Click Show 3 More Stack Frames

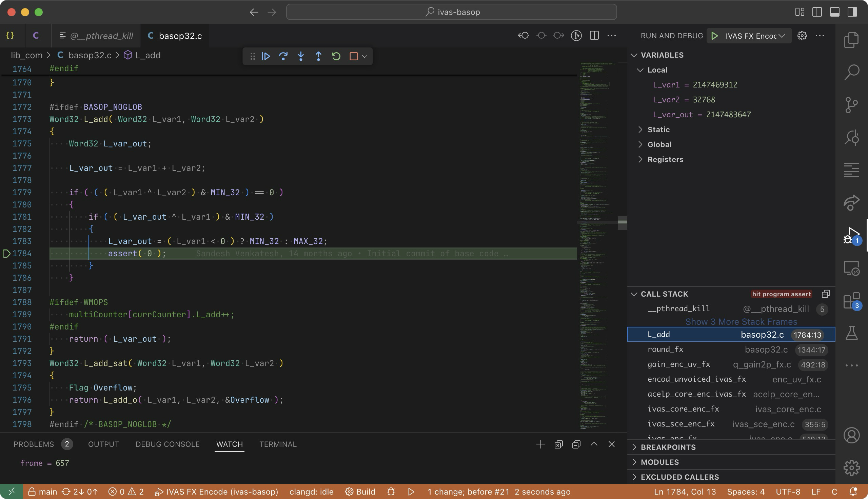point(741,322)
